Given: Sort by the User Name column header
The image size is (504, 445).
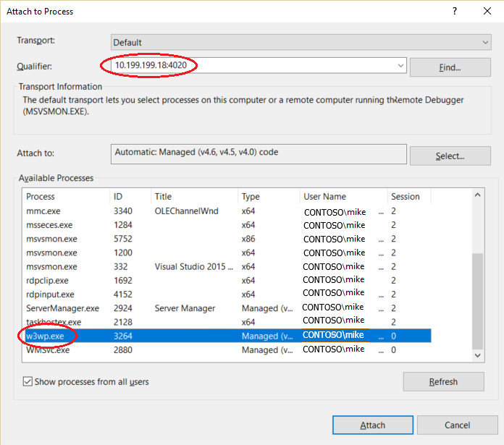Looking at the screenshot, I should (x=344, y=197).
